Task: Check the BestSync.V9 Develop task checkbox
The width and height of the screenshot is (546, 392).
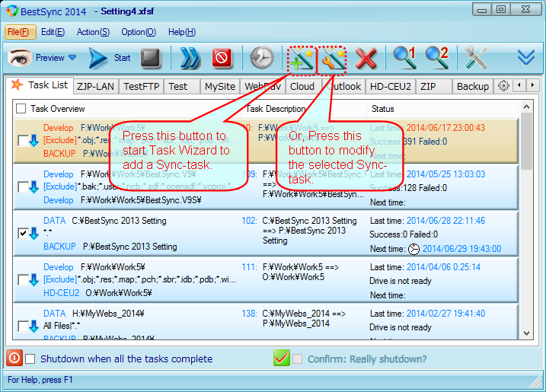Action: [23, 187]
